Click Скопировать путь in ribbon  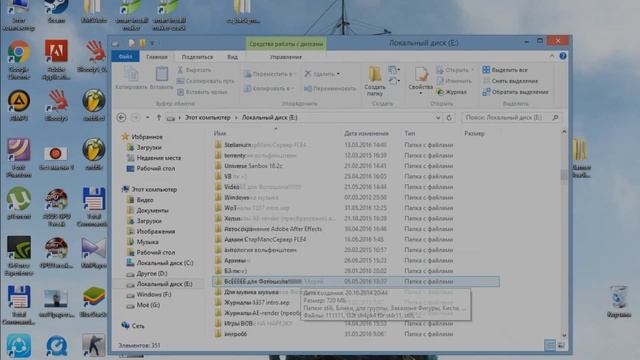206,81
